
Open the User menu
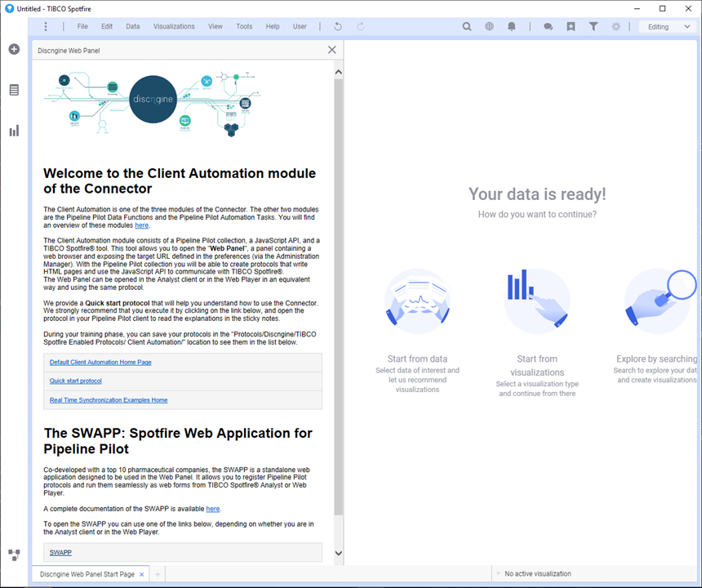click(300, 26)
